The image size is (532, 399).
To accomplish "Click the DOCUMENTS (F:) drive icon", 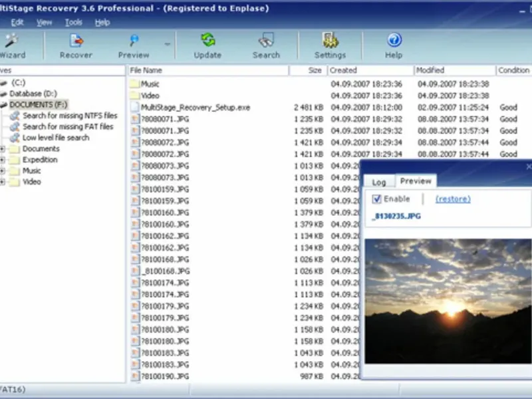I will pos(3,105).
